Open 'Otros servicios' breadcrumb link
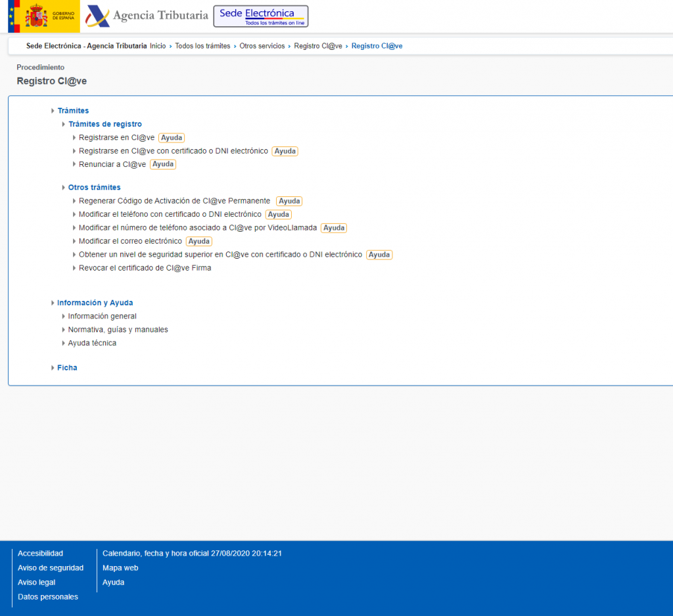 262,46
